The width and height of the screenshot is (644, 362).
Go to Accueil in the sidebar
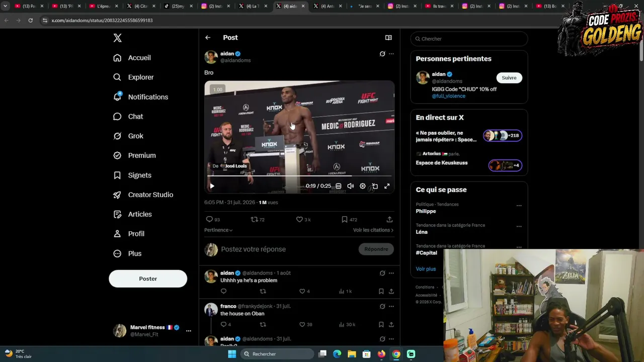[132, 58]
